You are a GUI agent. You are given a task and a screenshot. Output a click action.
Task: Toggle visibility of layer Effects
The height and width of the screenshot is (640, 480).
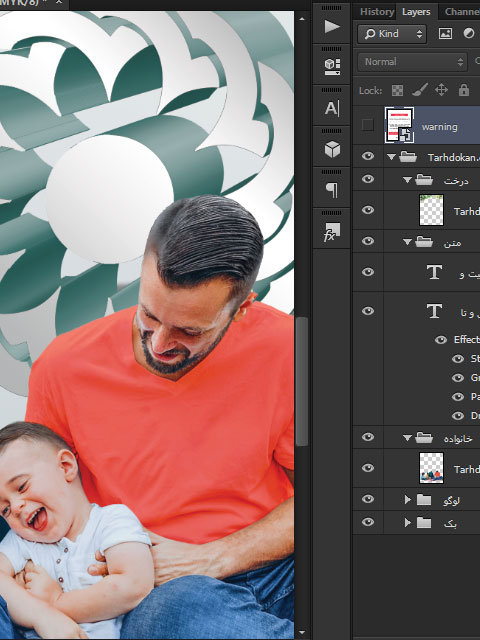441,340
